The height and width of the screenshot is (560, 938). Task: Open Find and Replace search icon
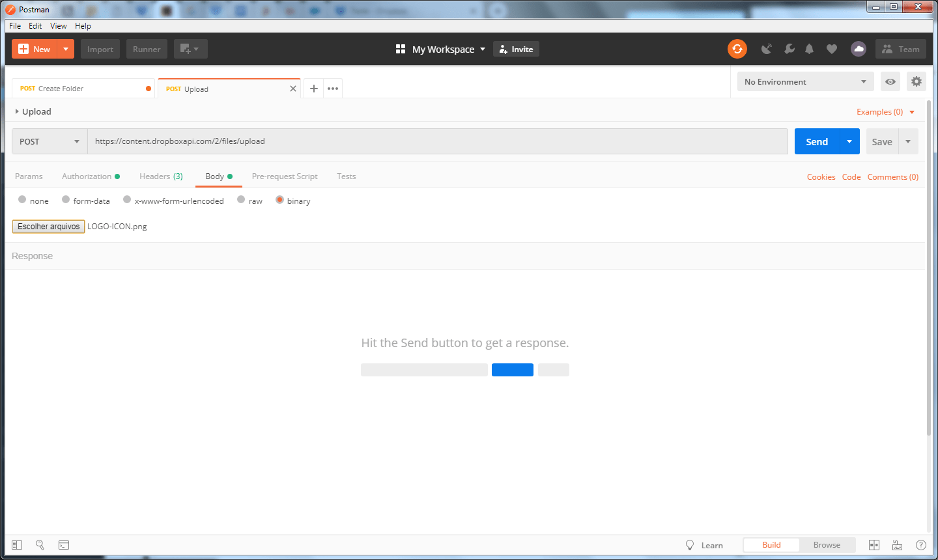40,545
